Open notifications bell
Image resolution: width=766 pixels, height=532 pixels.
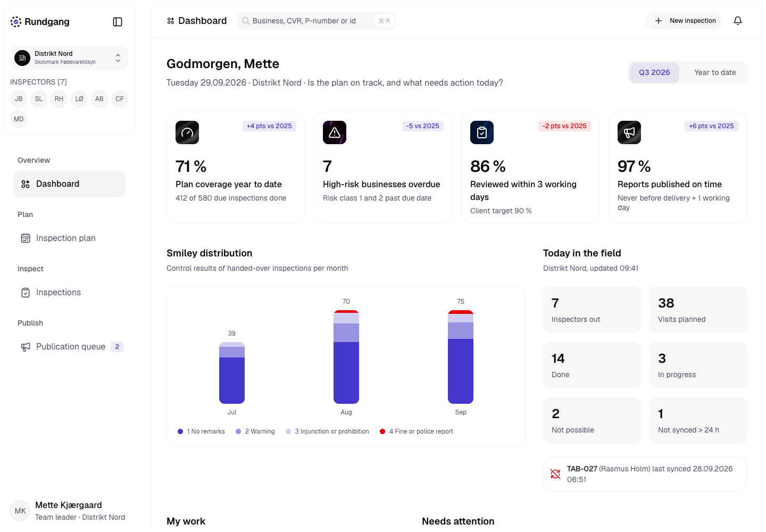[x=738, y=21]
